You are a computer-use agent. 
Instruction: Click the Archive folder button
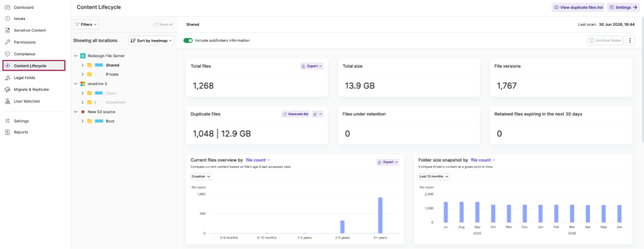(605, 40)
